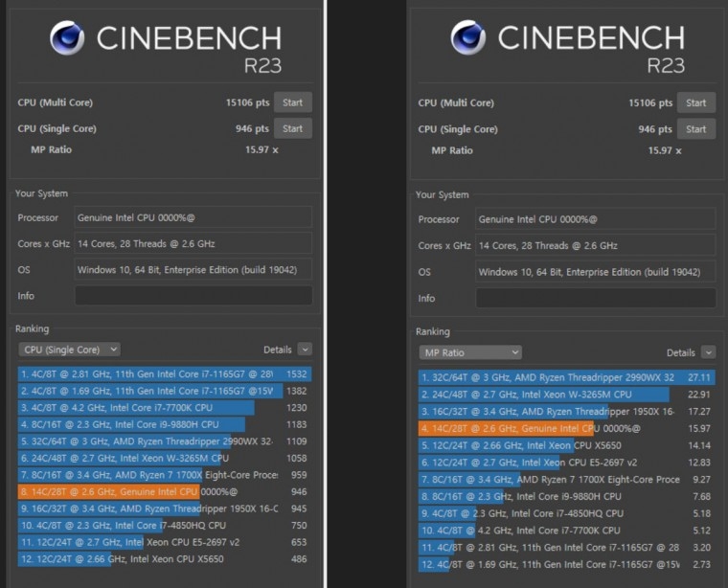Viewport: 728px width, 588px height.
Task: Select highlighted Genuine Intel CPU row ratio 15.97
Action: pos(566,428)
